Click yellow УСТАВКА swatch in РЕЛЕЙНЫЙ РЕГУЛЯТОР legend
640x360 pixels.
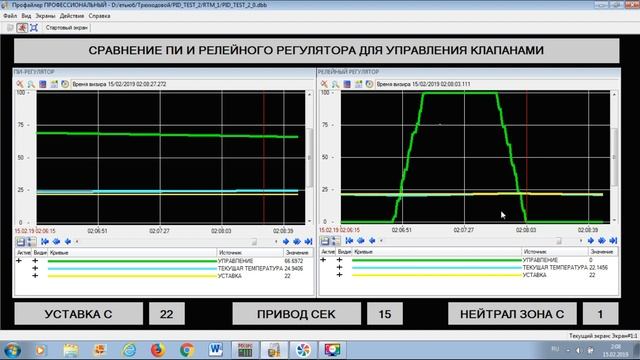click(437, 275)
